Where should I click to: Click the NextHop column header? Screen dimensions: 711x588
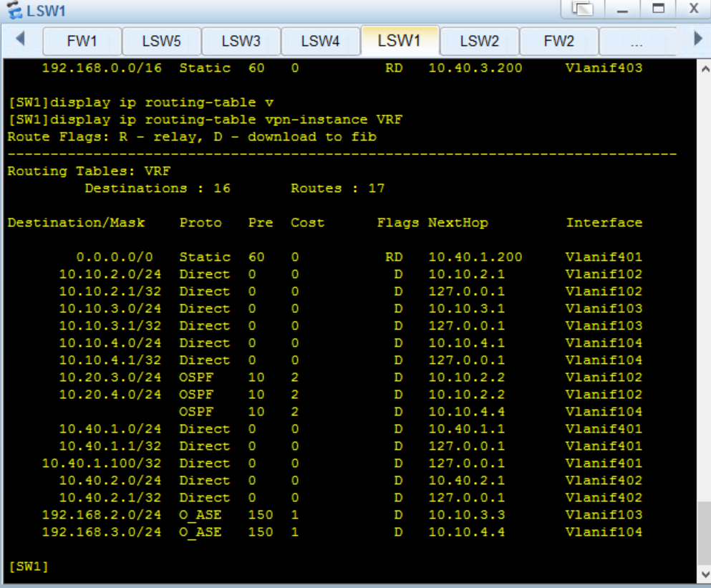458,223
